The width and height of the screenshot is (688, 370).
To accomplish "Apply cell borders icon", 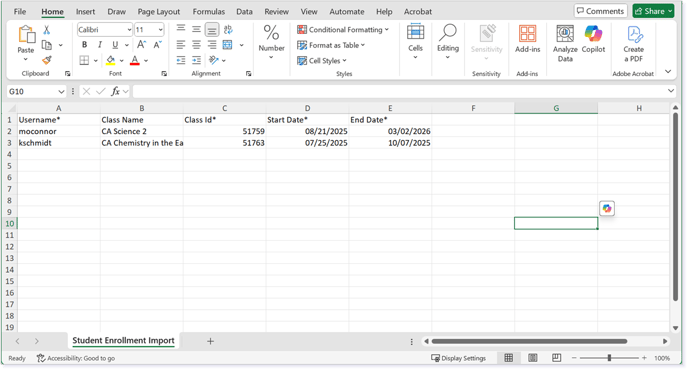I will point(84,60).
